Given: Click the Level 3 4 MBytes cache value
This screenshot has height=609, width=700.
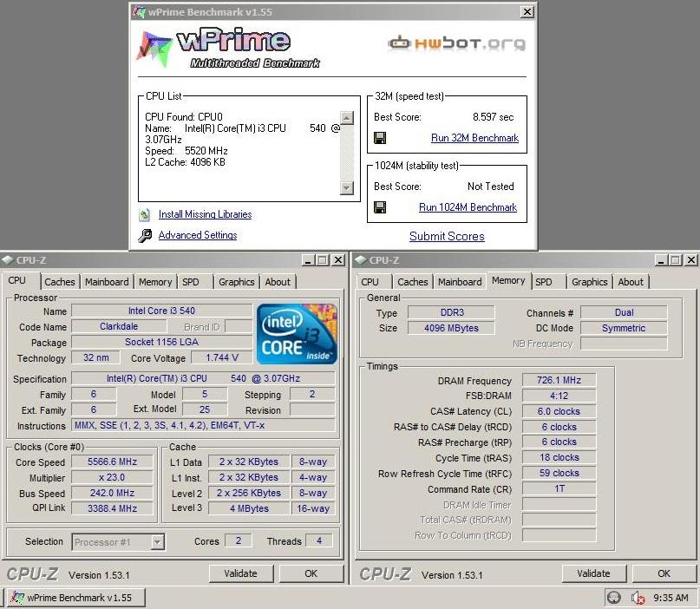Looking at the screenshot, I should click(x=249, y=508).
